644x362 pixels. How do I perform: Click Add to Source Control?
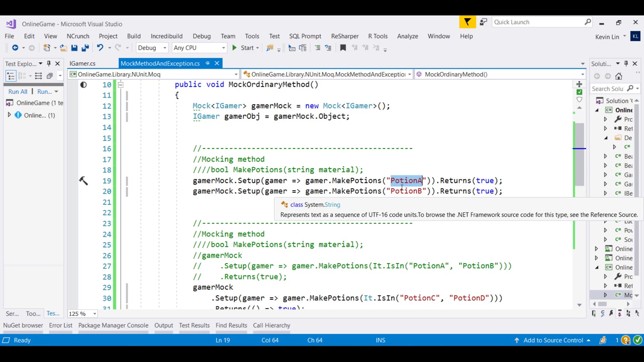click(553, 340)
